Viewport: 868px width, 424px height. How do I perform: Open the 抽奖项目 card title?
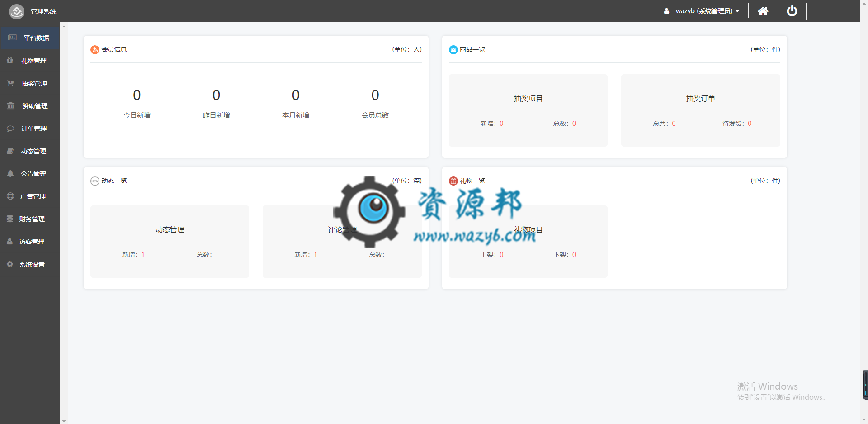528,99
